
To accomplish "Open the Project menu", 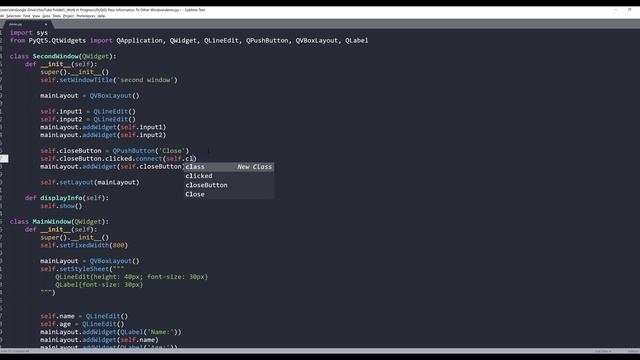I will tap(69, 16).
